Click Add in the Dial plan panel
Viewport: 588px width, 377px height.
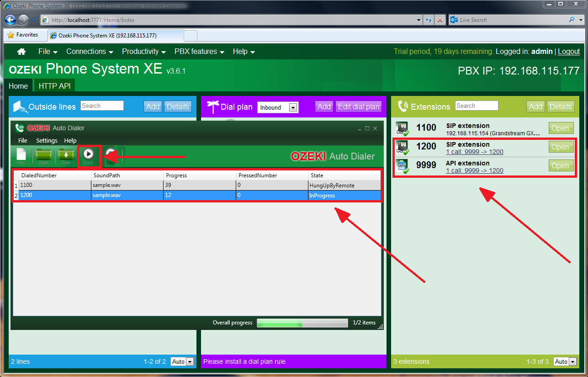[324, 106]
